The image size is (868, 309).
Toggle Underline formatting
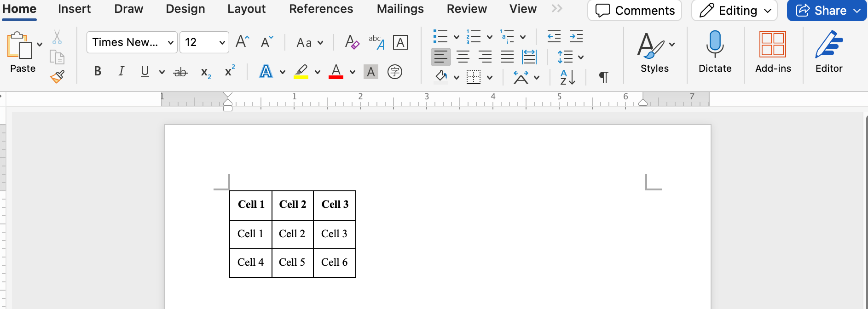pyautogui.click(x=145, y=71)
